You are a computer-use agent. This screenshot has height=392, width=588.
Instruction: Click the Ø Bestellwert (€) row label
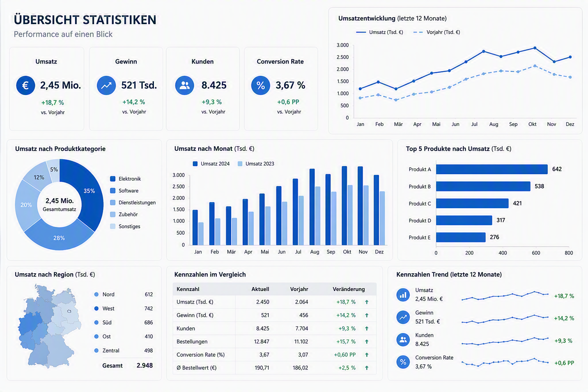[x=197, y=368]
